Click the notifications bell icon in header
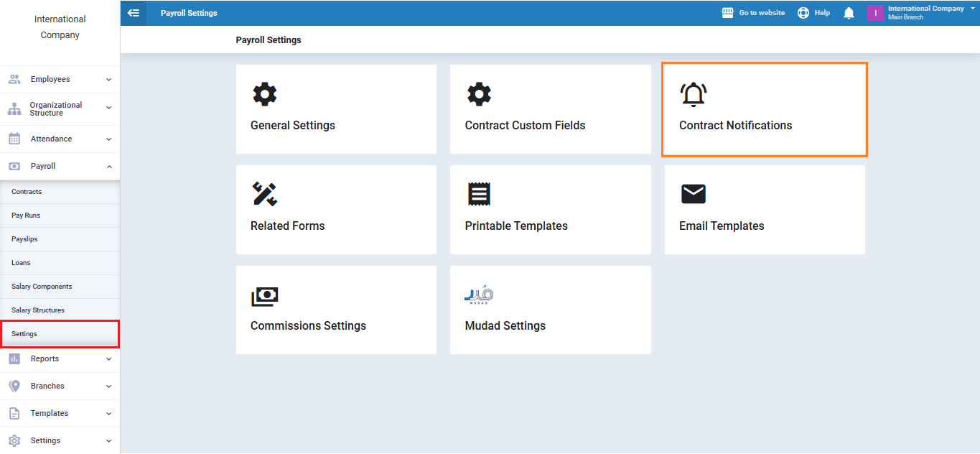The image size is (980, 454). tap(849, 13)
